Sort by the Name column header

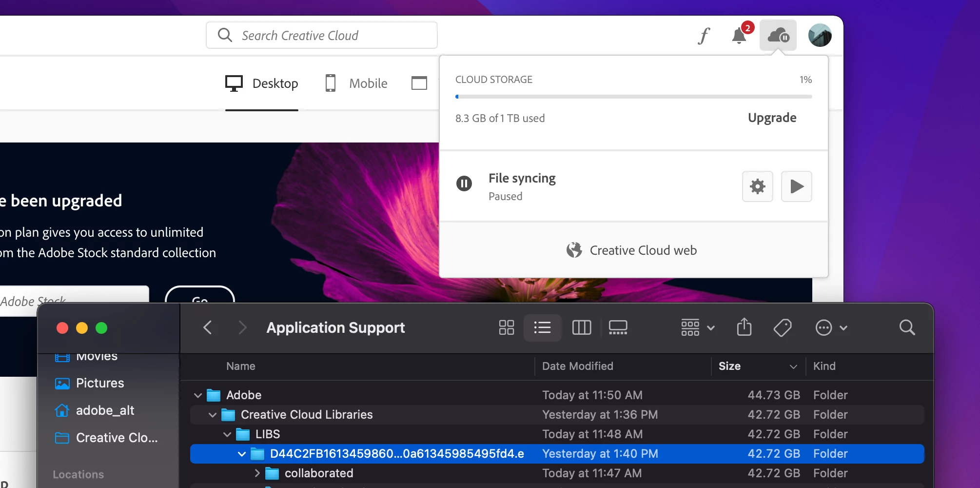pos(241,366)
